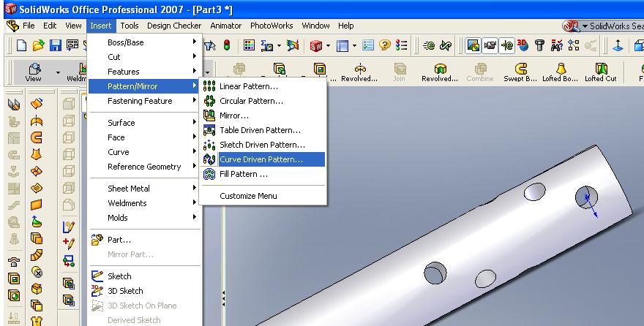The height and width of the screenshot is (326, 644).
Task: Click the SolidWorks Search field
Action: click(616, 26)
